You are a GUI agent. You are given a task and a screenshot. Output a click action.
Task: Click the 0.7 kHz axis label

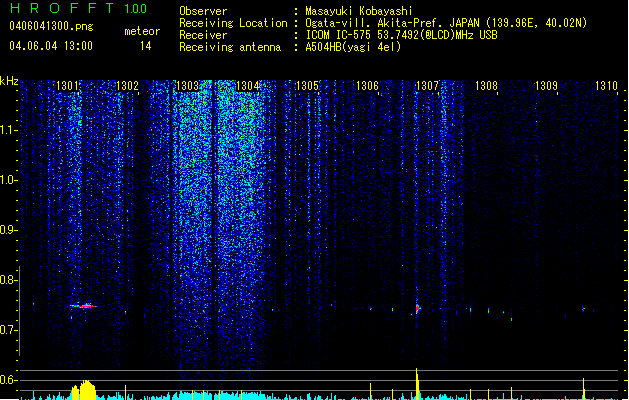coord(9,330)
